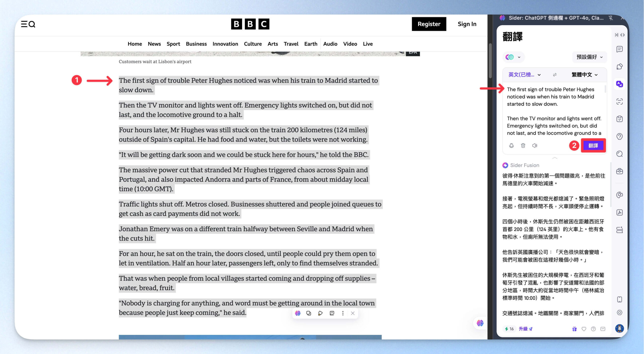
Task: Collapse the input box with the up chevron
Action: tap(554, 158)
